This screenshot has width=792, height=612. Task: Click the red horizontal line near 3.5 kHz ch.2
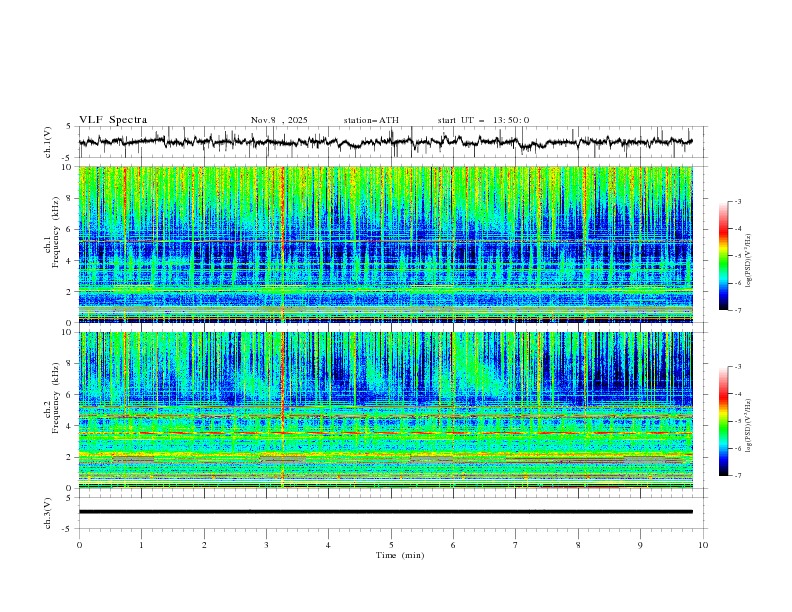[385, 433]
